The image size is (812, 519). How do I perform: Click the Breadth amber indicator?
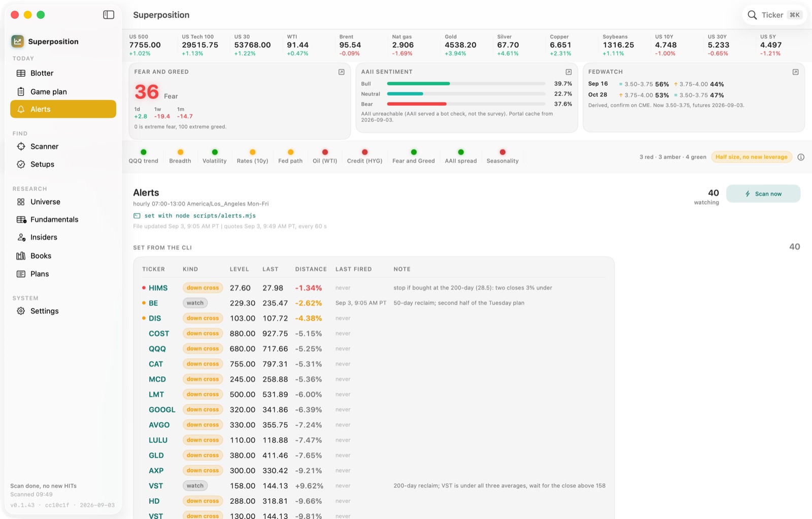(180, 152)
